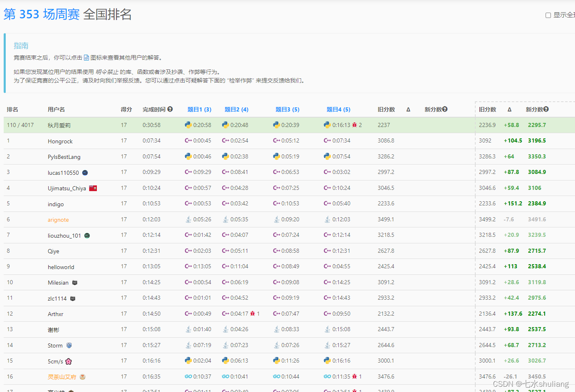Click help icon beside right 新分数 header
Image resolution: width=575 pixels, height=392 pixels.
(x=546, y=109)
